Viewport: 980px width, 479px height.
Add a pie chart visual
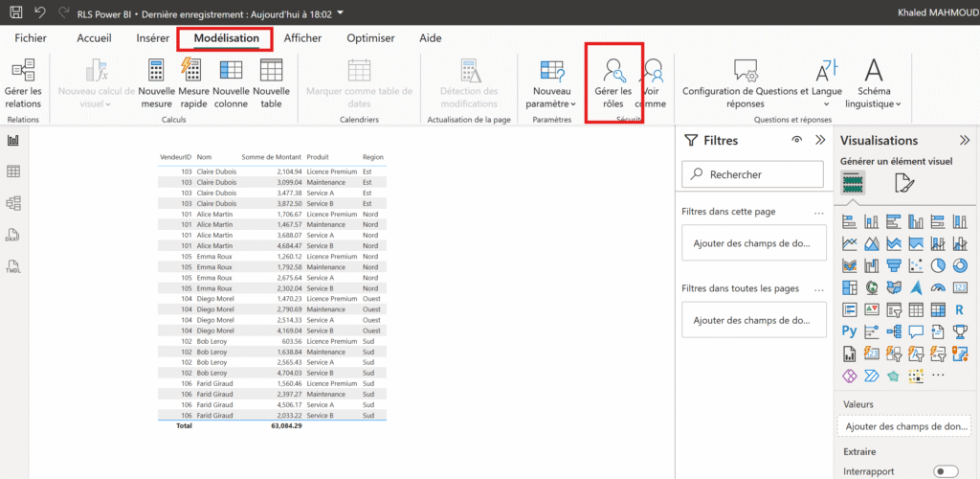(x=938, y=265)
